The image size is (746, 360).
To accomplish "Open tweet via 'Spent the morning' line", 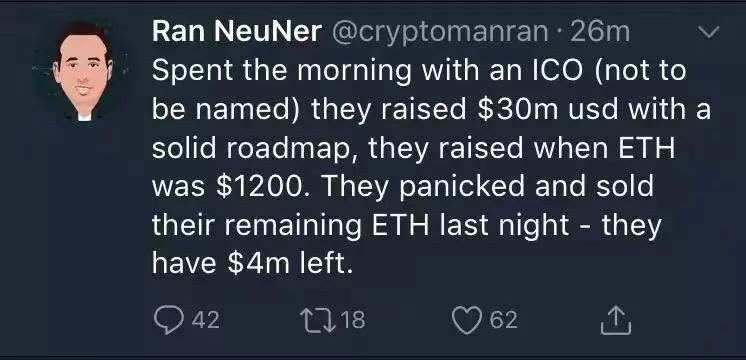I will point(419,71).
